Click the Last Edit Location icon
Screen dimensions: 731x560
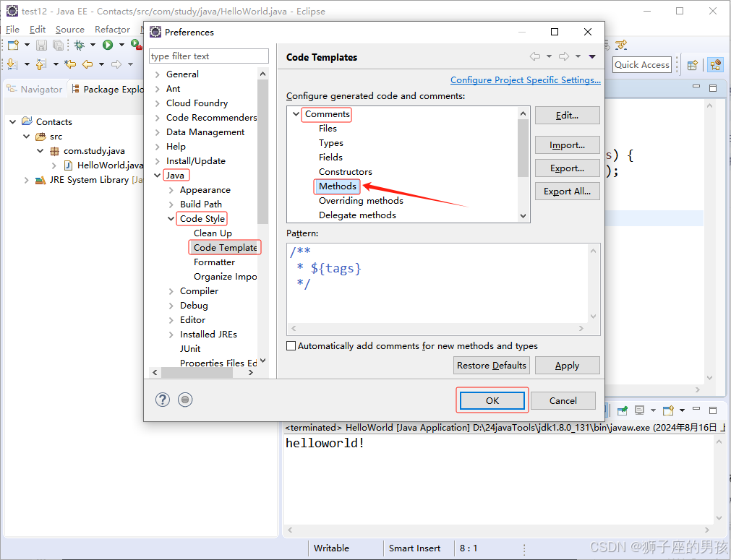pyautogui.click(x=70, y=64)
